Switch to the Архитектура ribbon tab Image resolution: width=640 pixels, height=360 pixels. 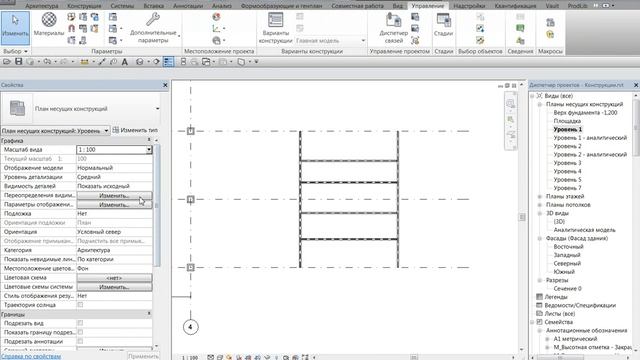(42, 6)
